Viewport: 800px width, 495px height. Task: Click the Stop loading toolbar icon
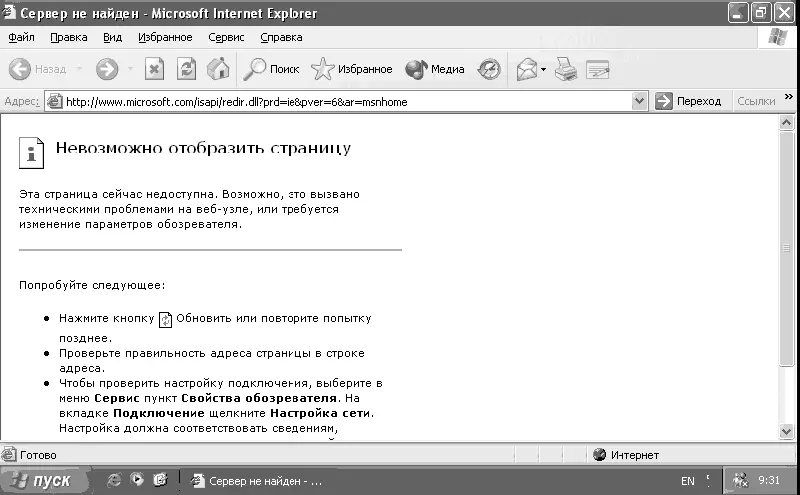point(154,69)
